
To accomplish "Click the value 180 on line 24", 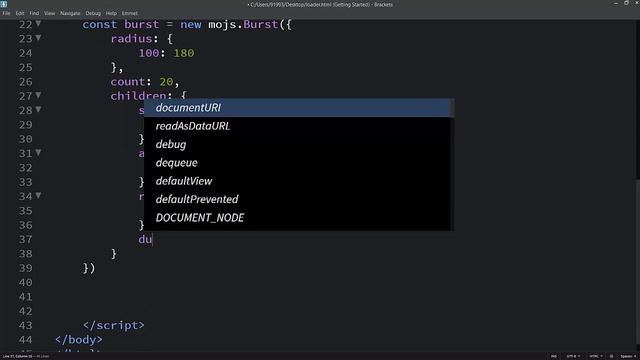I will click(x=184, y=53).
